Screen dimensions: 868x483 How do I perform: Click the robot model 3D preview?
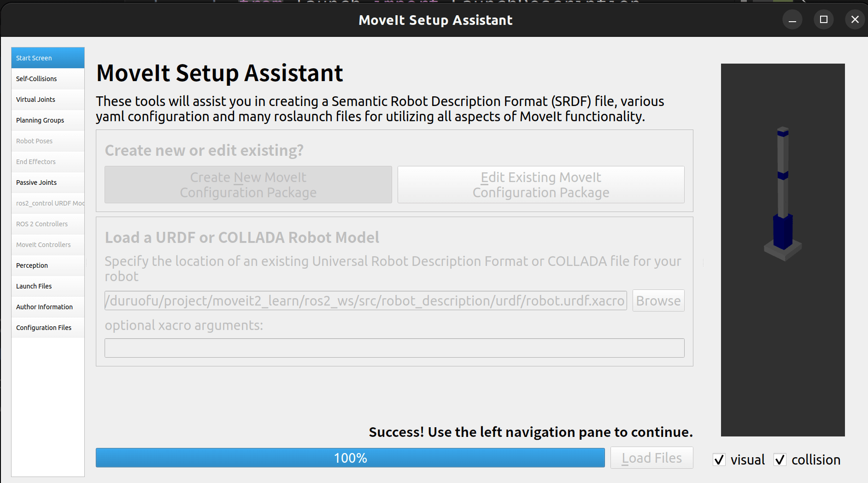point(782,250)
